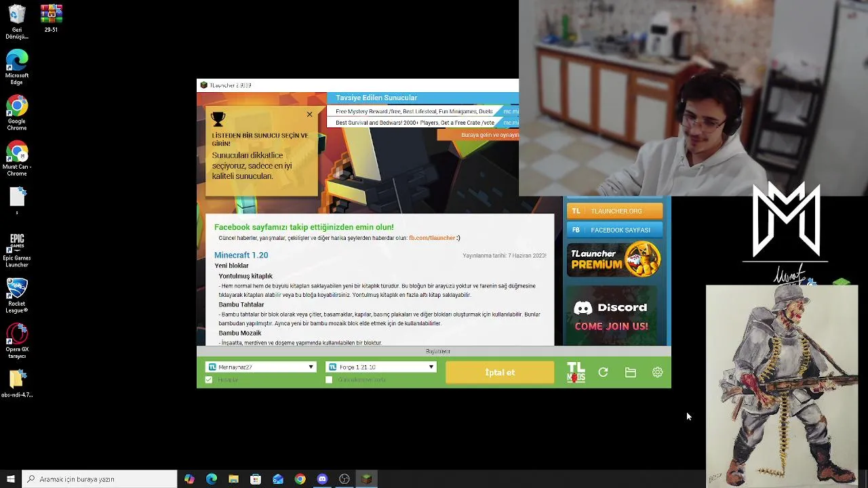The width and height of the screenshot is (868, 488).
Task: Click the TLauncher Premium banner
Action: click(x=614, y=260)
